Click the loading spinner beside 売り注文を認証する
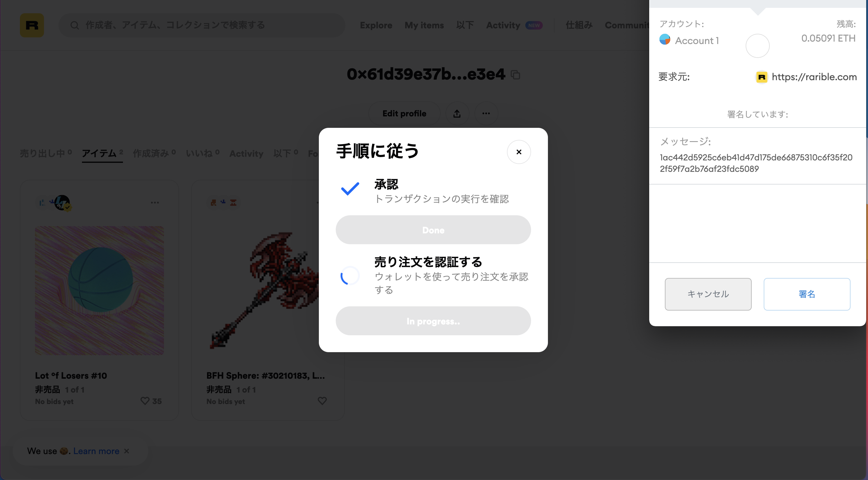The height and width of the screenshot is (480, 868). click(x=350, y=276)
